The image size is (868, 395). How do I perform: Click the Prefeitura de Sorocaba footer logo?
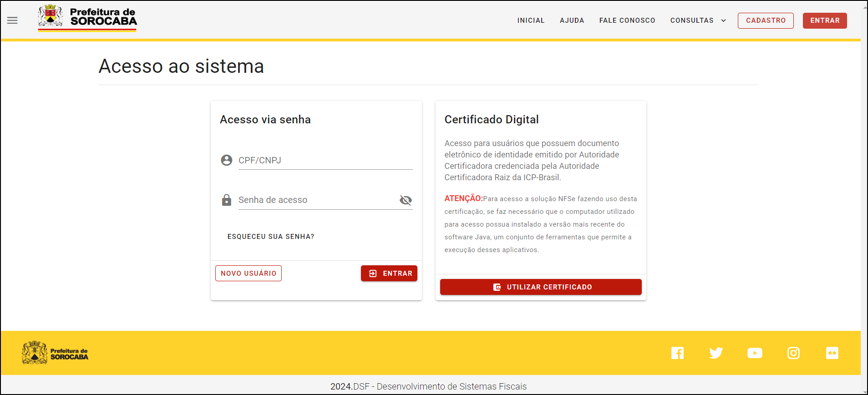(55, 353)
